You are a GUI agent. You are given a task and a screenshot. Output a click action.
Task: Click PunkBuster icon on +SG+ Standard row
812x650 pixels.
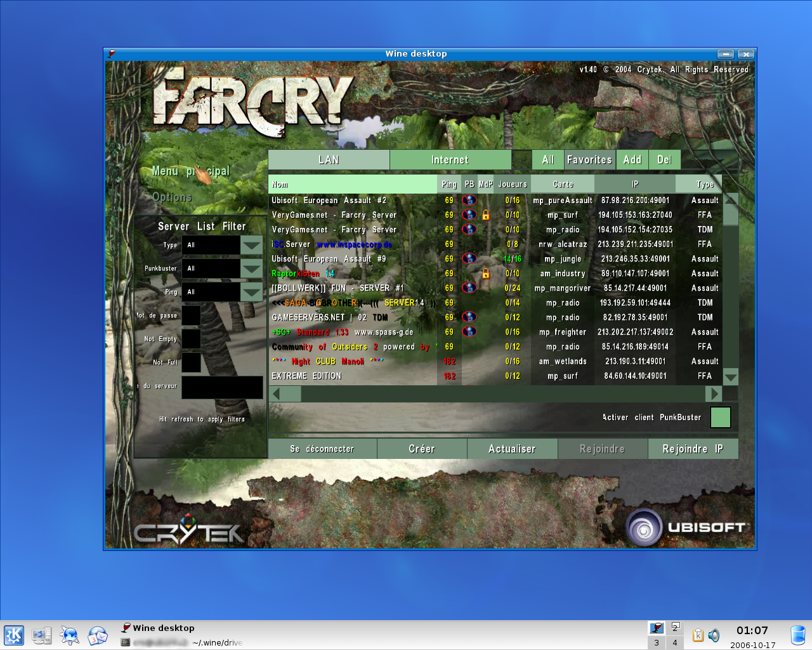pyautogui.click(x=469, y=331)
